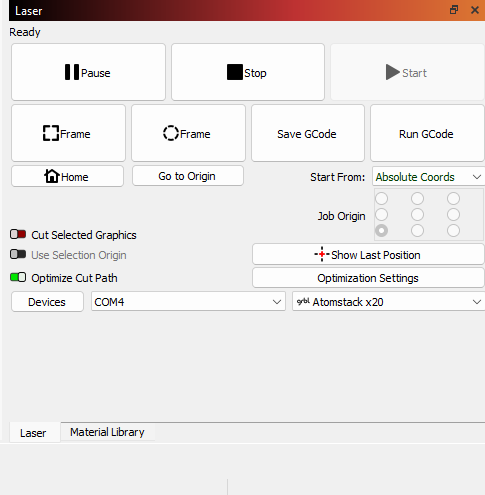This screenshot has height=495, width=485.
Task: Open the Devices dialog
Action: coord(47,302)
